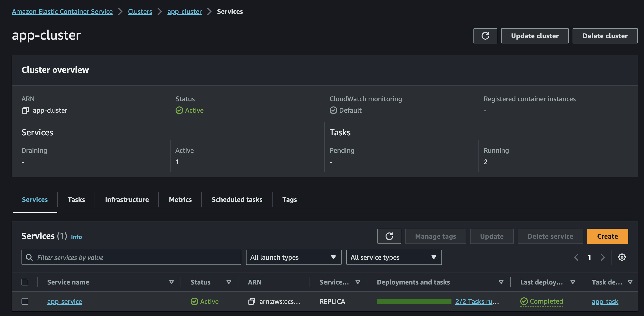Sort by Task definition column arrow

pyautogui.click(x=630, y=282)
